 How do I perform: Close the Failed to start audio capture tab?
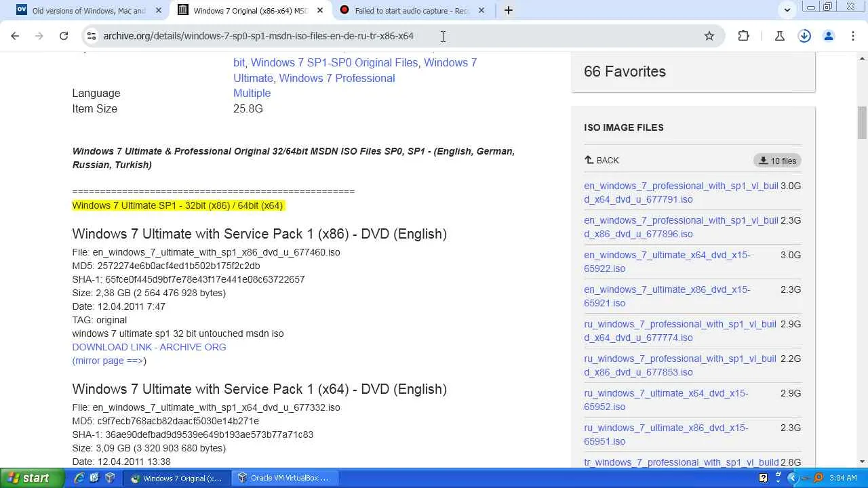point(481,10)
